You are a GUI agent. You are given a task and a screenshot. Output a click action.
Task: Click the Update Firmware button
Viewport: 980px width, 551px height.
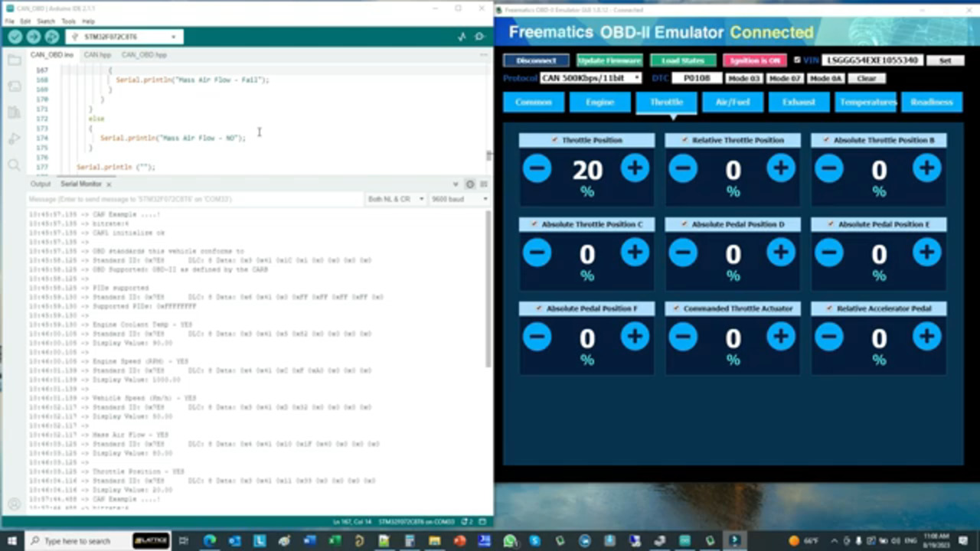pos(609,60)
